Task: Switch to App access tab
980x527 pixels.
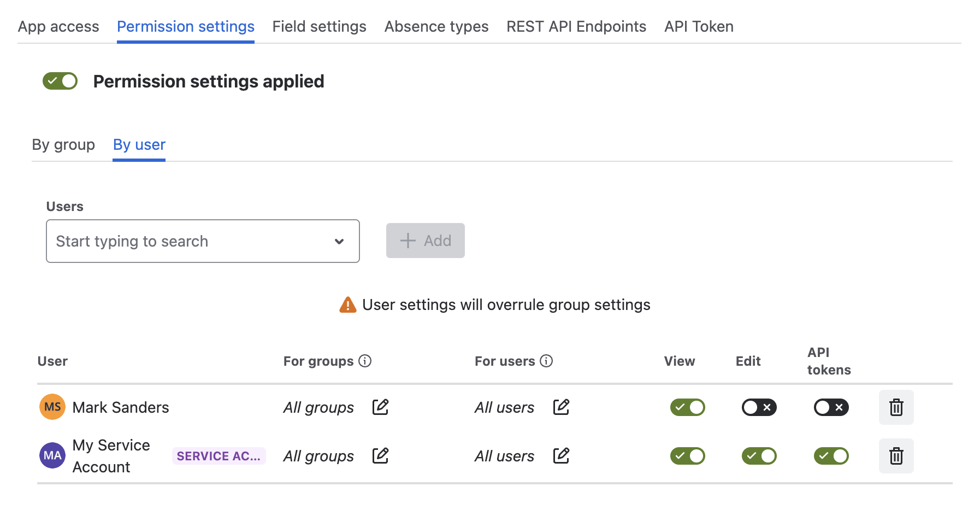Action: click(58, 26)
